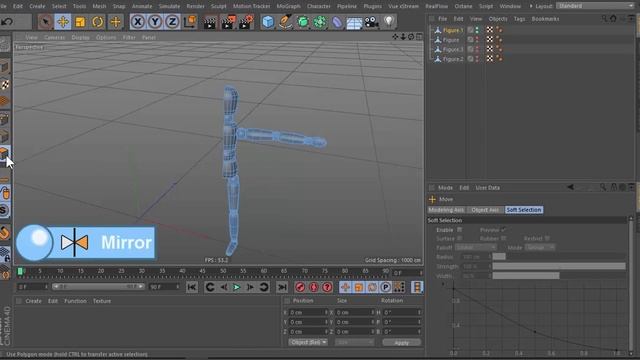Activate the Rotate tool
The image size is (640, 360).
pos(98,22)
